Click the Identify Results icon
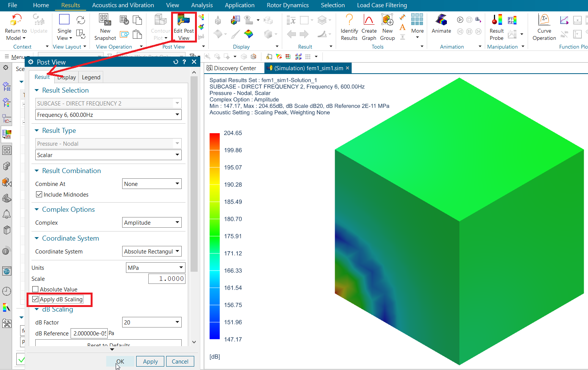 coord(349,20)
